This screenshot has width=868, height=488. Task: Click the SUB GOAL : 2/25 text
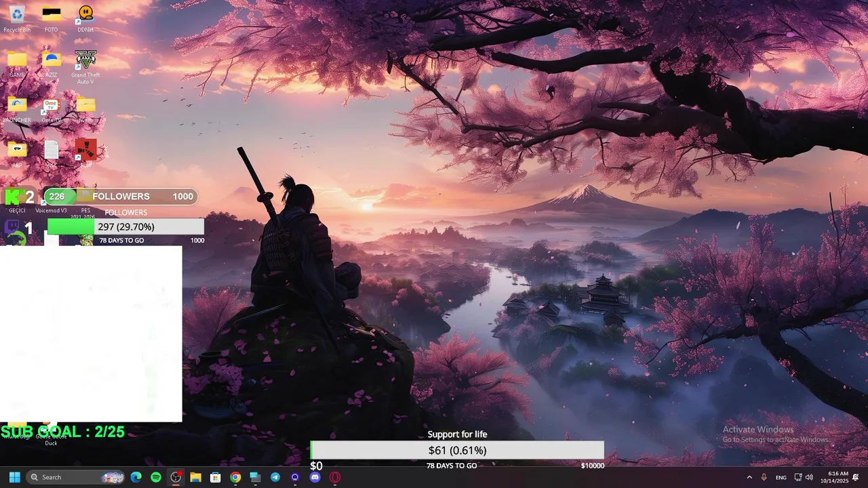(63, 432)
